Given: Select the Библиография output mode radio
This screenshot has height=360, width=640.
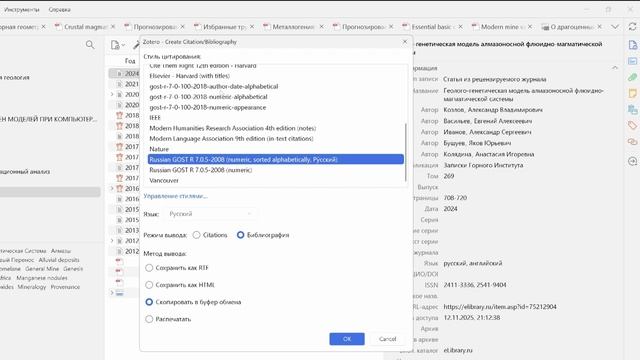Looking at the screenshot, I should tap(240, 235).
